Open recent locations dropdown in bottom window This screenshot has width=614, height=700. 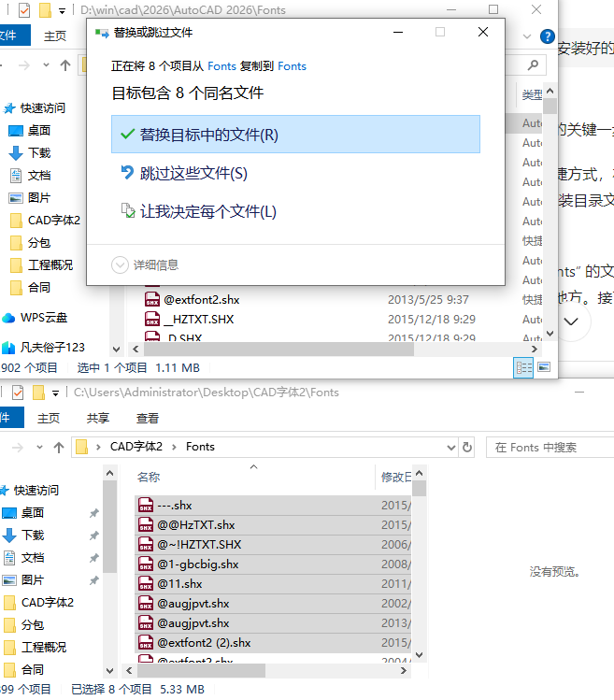tap(40, 448)
